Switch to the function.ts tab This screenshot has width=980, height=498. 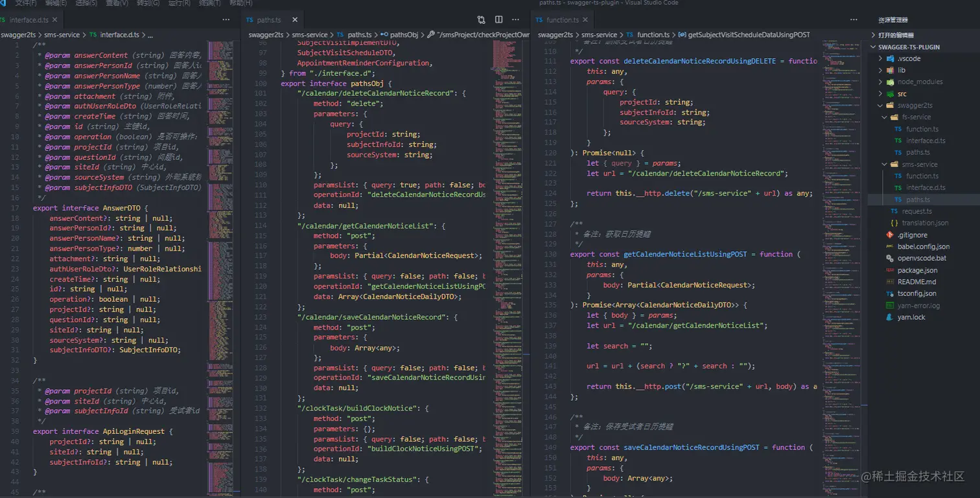point(563,19)
